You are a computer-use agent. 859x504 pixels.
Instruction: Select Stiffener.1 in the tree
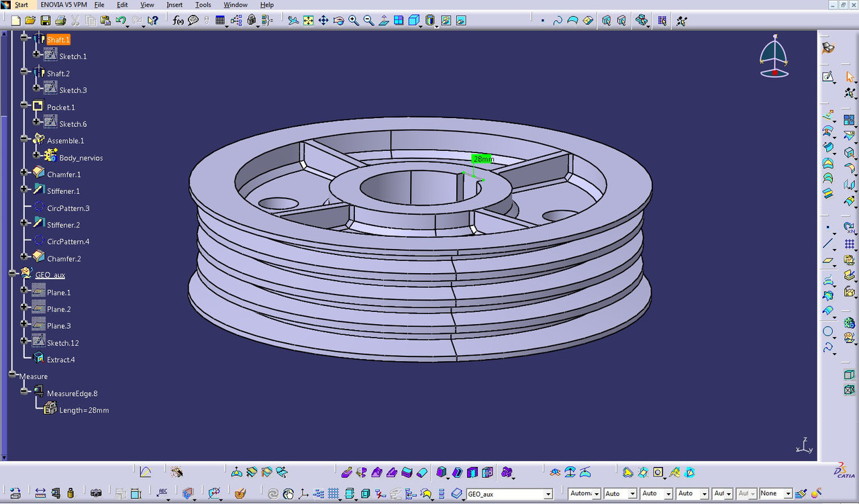[63, 191]
